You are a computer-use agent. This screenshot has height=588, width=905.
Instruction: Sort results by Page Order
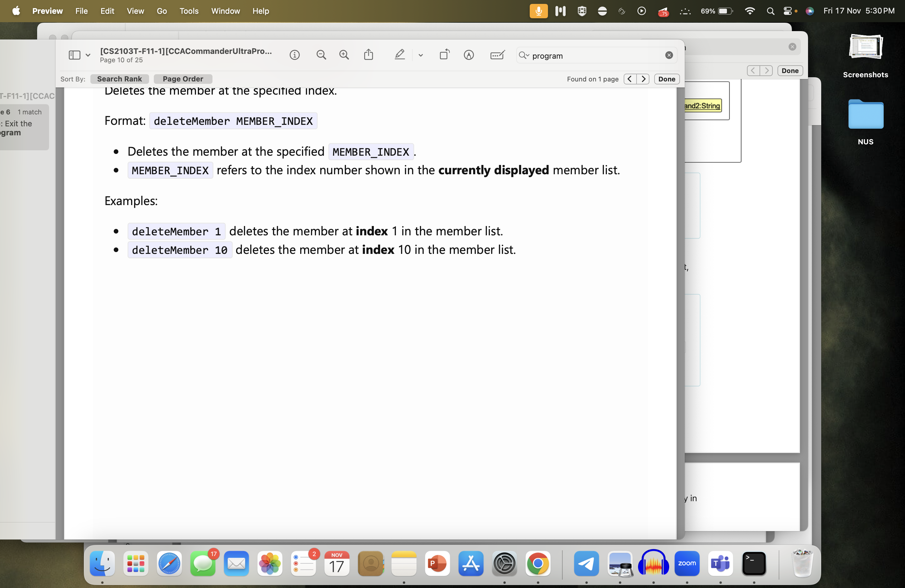point(183,79)
